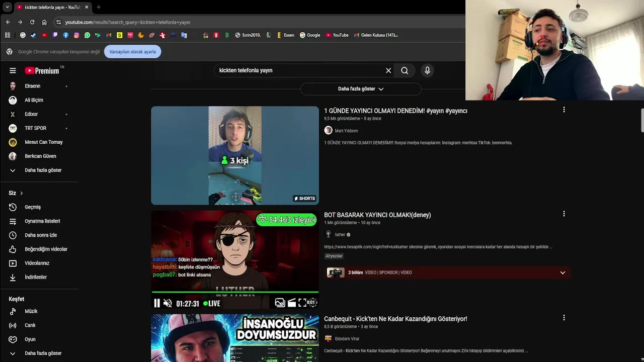Start voice search with the microphone
This screenshot has height=362, width=644.
(427, 70)
